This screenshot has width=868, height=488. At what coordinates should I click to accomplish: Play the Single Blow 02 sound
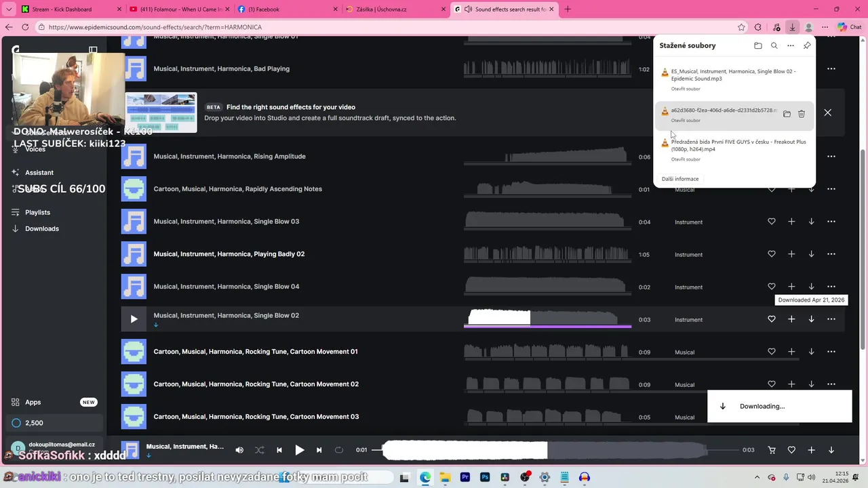point(134,319)
